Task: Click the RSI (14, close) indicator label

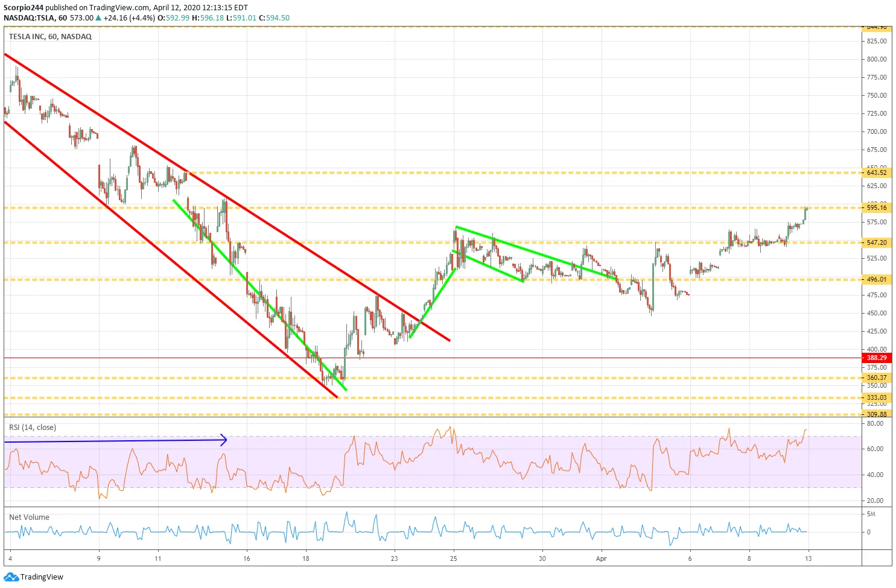Action: (x=33, y=428)
